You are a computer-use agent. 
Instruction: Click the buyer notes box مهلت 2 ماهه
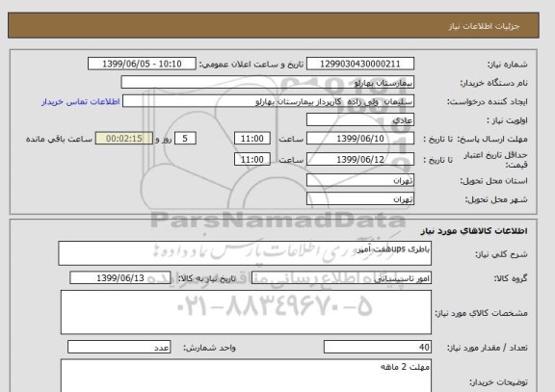click(246, 376)
